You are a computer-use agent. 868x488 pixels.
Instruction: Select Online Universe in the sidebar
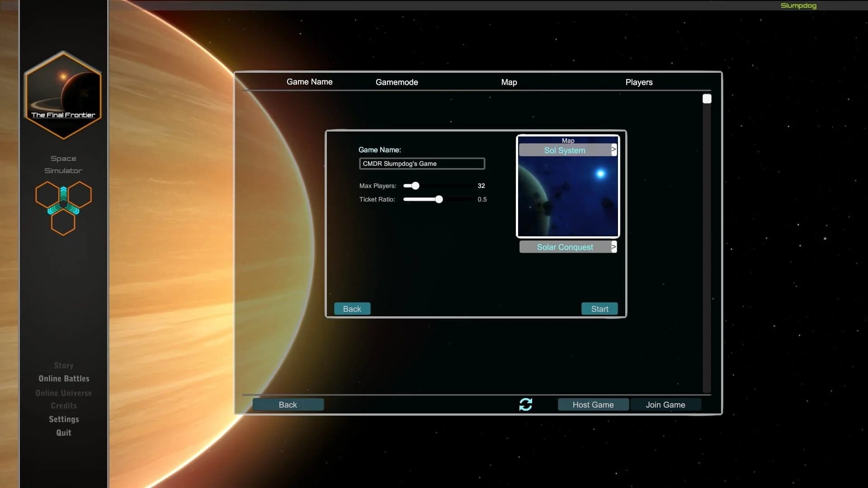(x=63, y=393)
